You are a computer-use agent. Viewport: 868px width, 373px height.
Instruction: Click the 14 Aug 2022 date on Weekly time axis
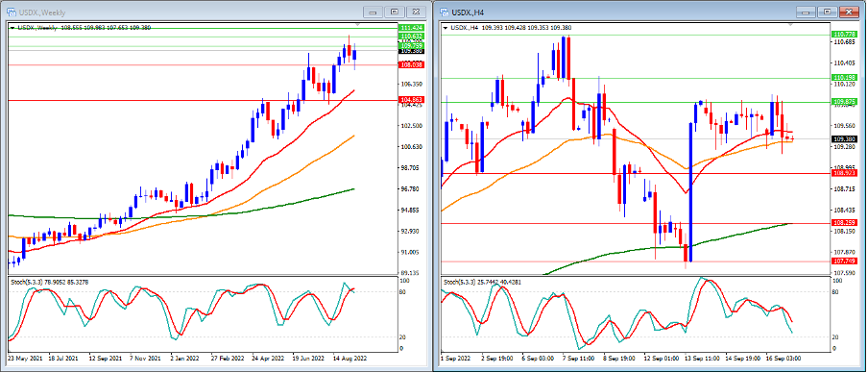tap(350, 359)
